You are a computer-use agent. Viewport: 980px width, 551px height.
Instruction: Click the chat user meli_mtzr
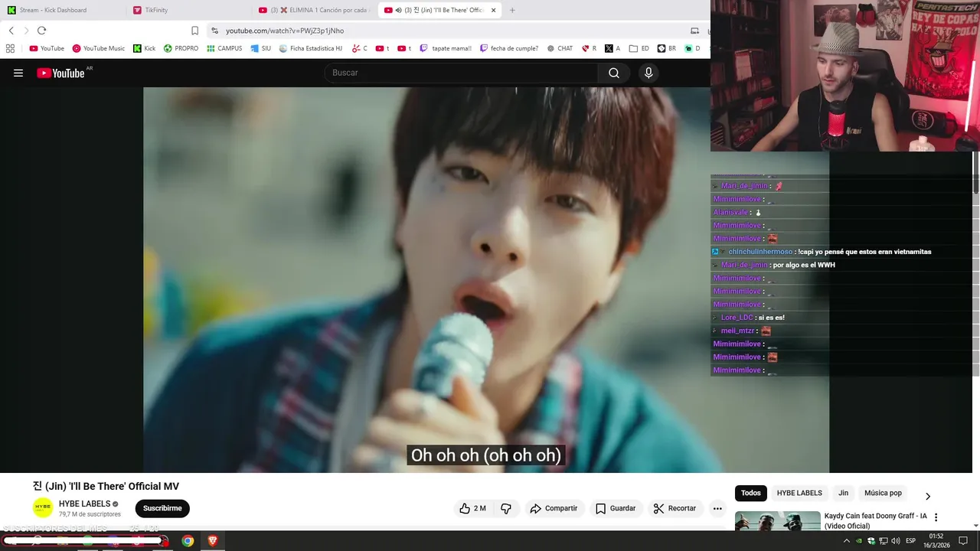click(737, 331)
